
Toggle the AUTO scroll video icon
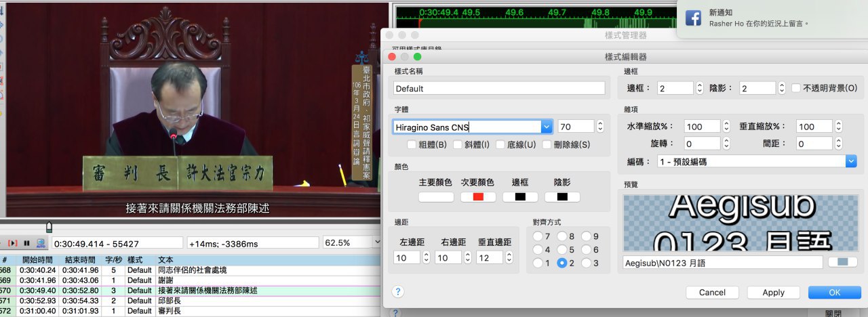[x=41, y=243]
